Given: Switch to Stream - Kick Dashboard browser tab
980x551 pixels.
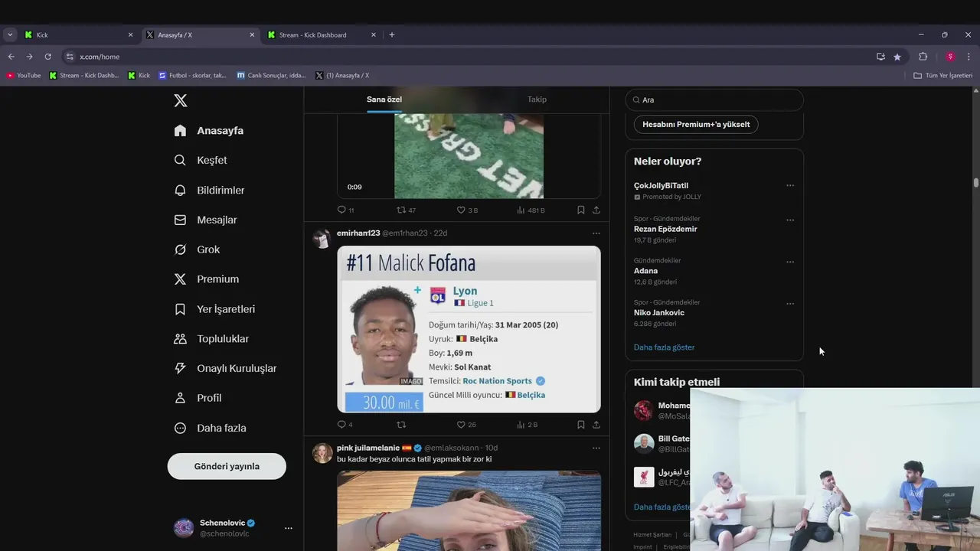Looking at the screenshot, I should [322, 34].
